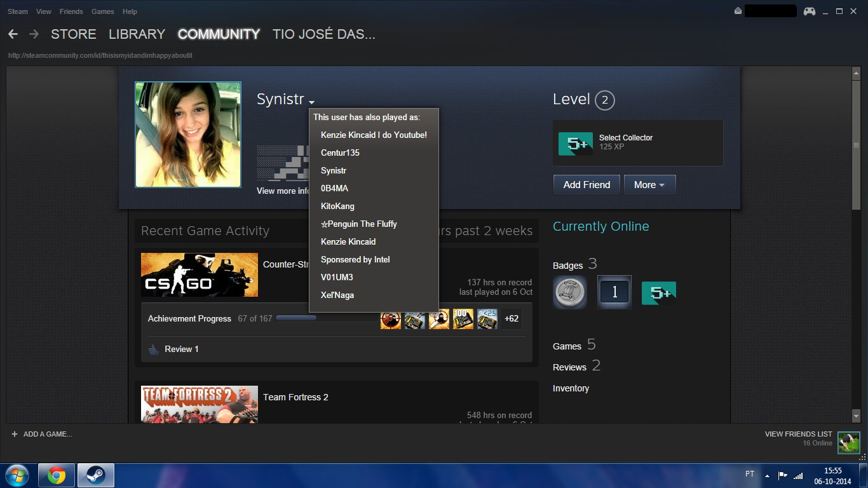View the teal 5+ games badge under Badges

pos(659,293)
